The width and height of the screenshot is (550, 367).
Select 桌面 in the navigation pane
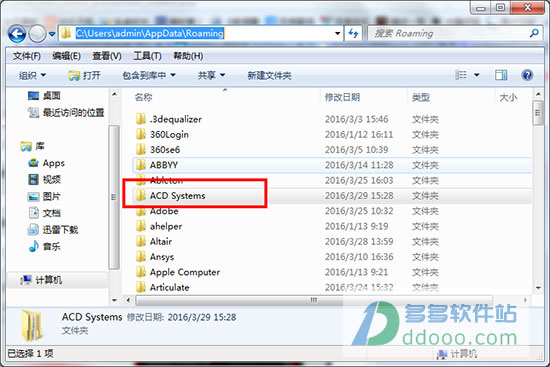click(44, 95)
